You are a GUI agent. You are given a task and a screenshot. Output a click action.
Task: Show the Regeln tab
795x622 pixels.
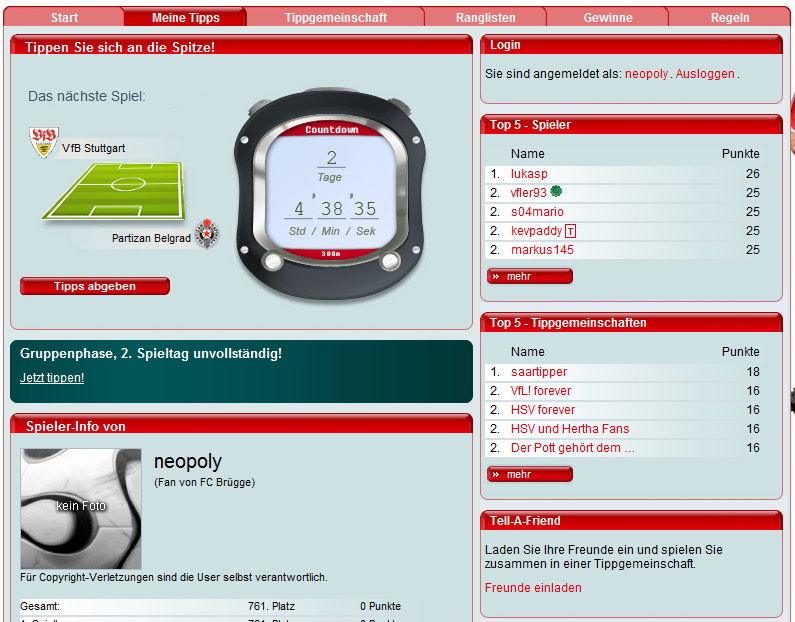[x=730, y=18]
